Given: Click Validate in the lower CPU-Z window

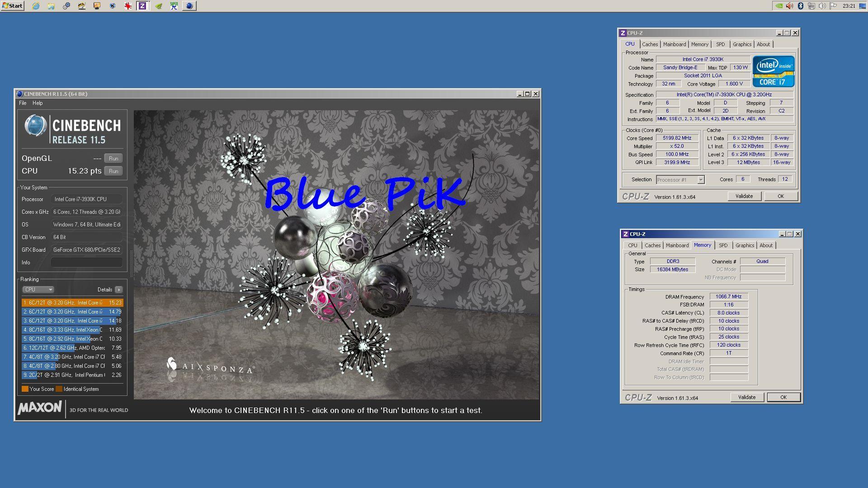Looking at the screenshot, I should coord(747,397).
